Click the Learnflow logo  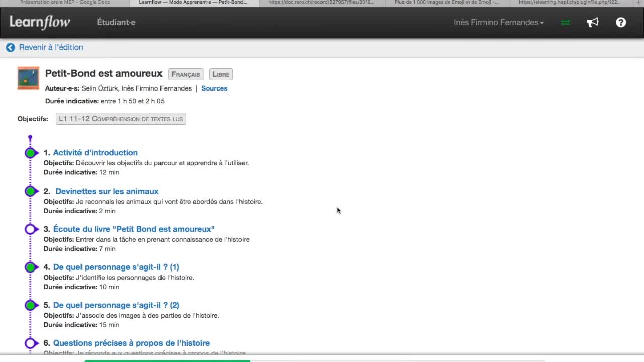click(40, 22)
